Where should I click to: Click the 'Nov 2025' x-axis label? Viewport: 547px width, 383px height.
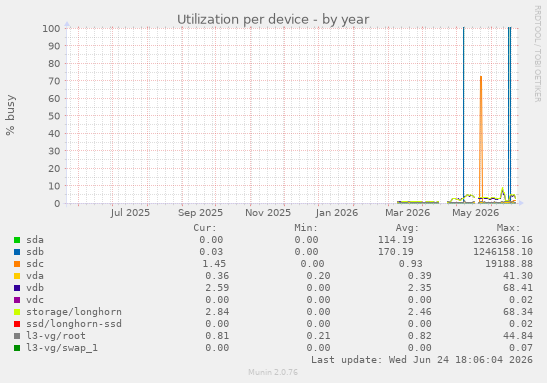tap(268, 213)
